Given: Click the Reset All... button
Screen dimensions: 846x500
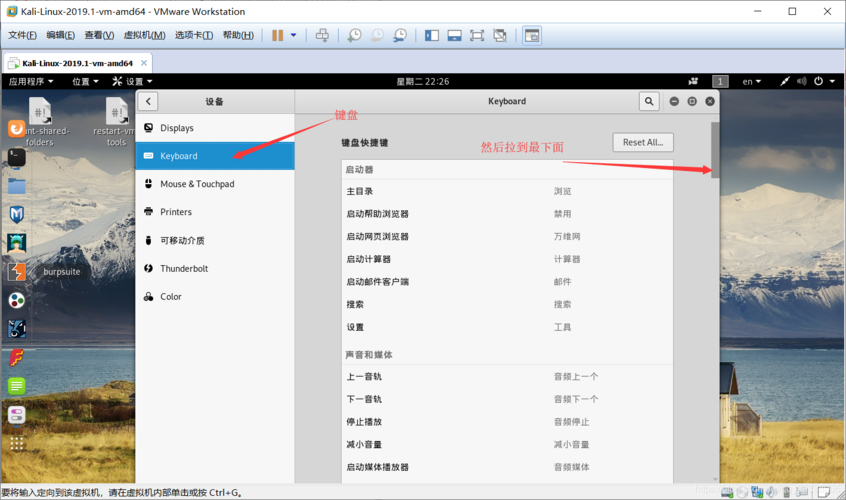Looking at the screenshot, I should click(643, 142).
